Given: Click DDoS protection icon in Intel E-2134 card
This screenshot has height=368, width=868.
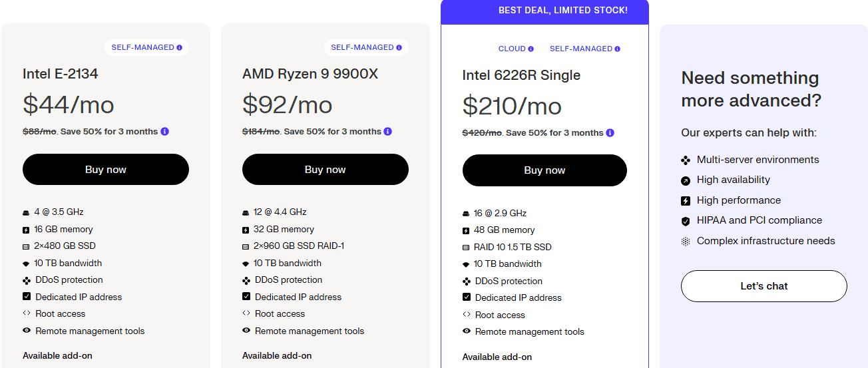Looking at the screenshot, I should click(x=27, y=280).
